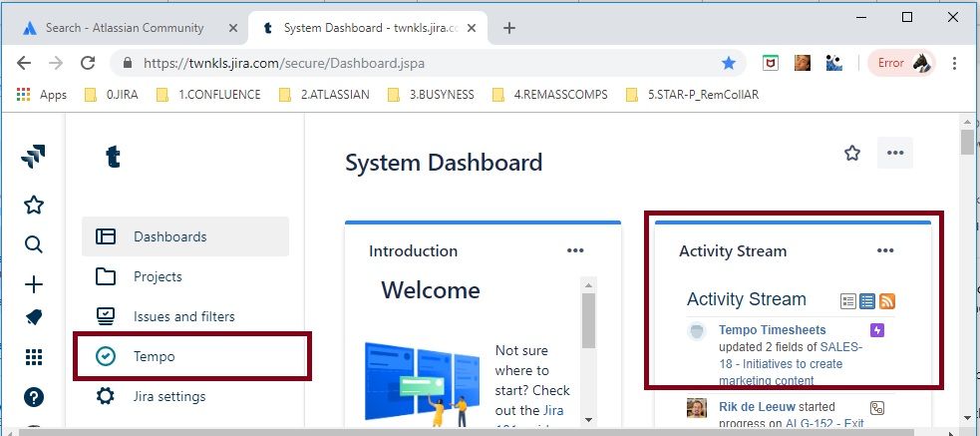Click Rik de Leeuw's avatar
Image resolution: width=980 pixels, height=436 pixels.
696,408
